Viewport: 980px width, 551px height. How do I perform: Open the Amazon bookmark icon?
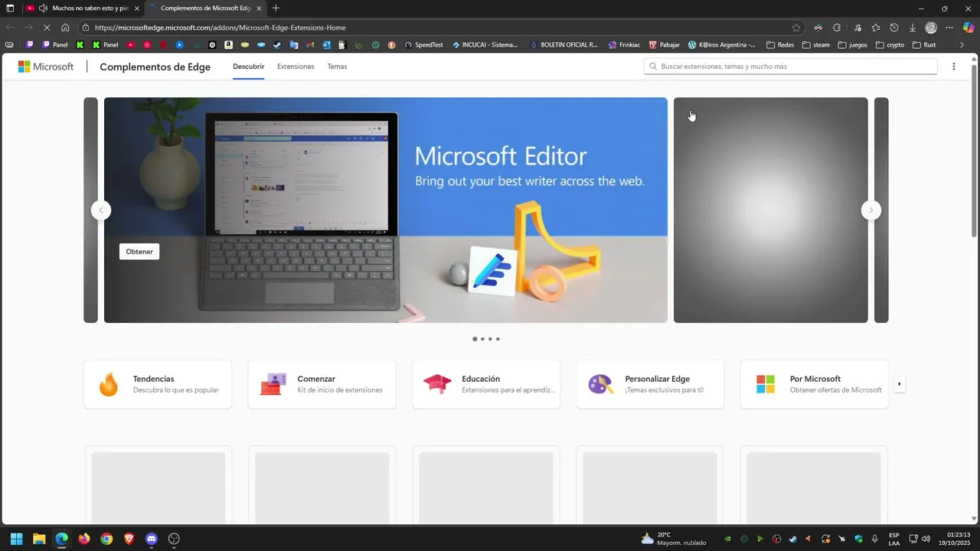228,44
